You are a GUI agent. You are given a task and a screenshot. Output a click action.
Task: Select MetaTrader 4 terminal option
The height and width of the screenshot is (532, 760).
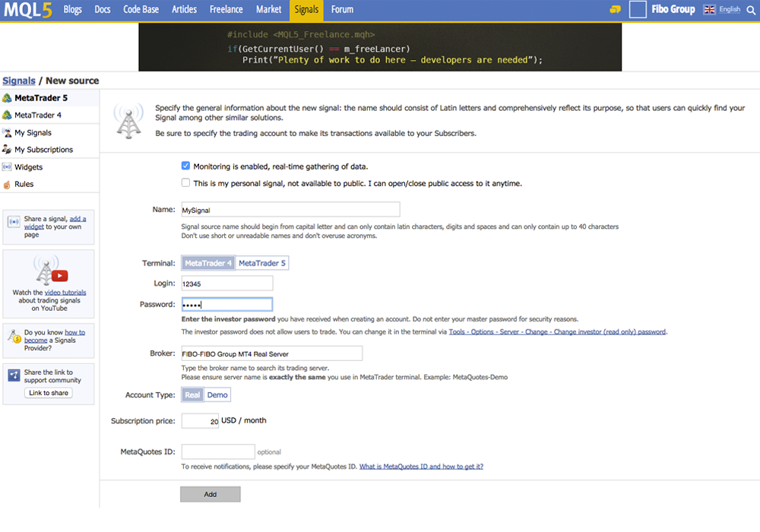tap(208, 263)
